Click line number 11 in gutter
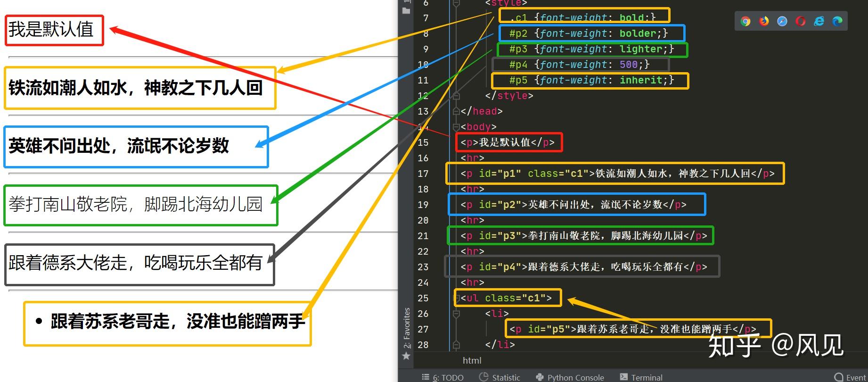868x382 pixels. (423, 80)
